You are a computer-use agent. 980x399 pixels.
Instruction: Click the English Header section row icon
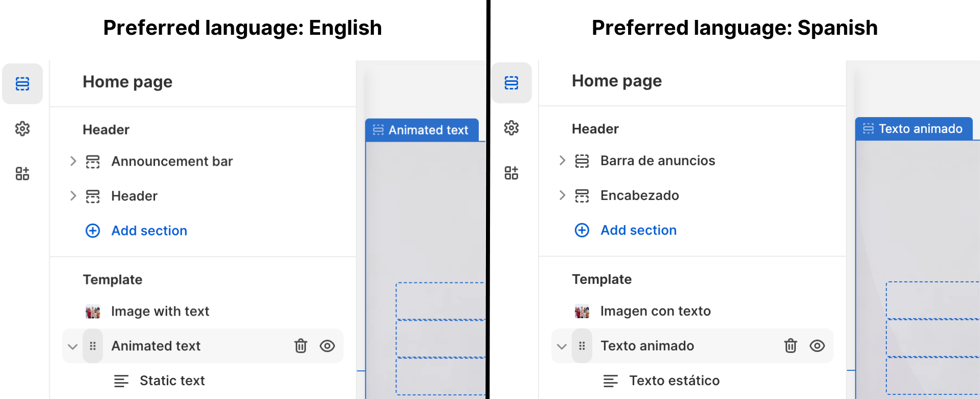coord(93,196)
